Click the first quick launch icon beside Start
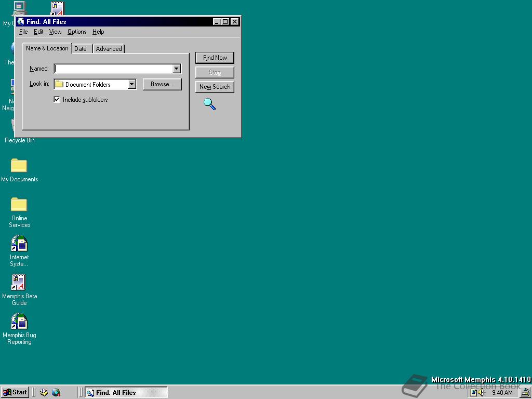Viewport: 532px width, 399px height. [44, 393]
